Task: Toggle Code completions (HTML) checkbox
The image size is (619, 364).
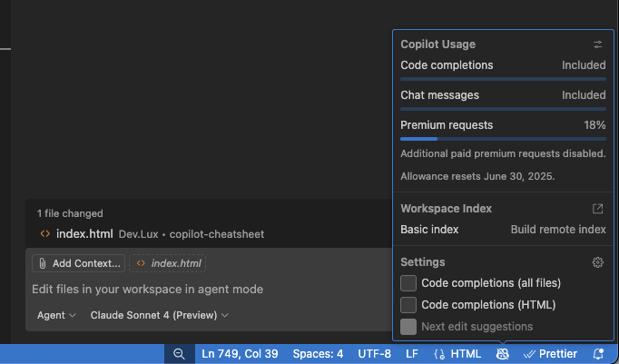Action: [x=408, y=305]
